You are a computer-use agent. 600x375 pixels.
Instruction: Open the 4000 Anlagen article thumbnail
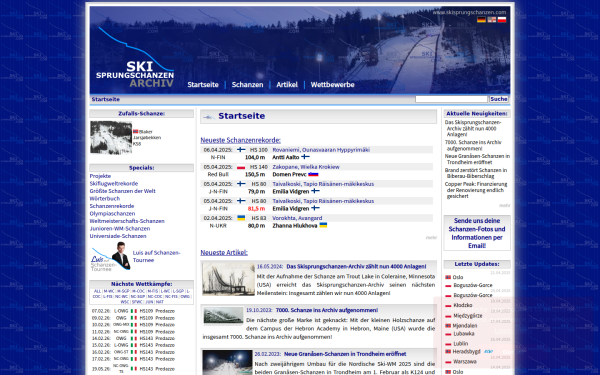coord(228,279)
